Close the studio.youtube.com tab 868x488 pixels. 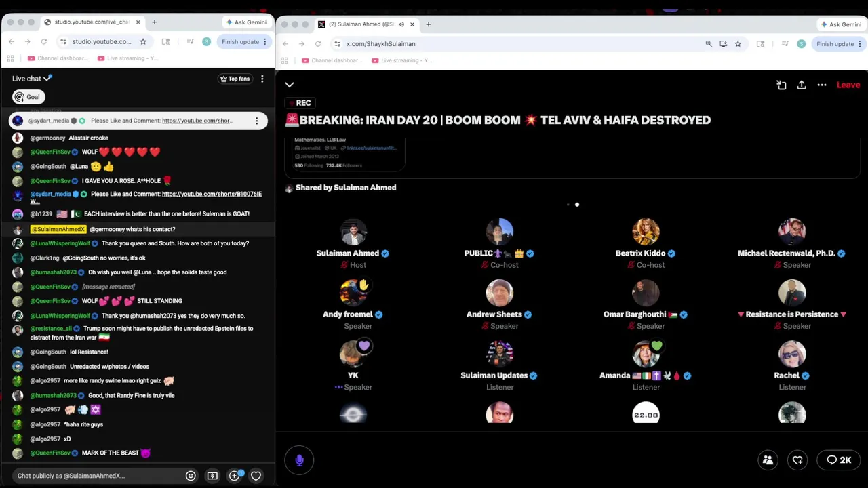[138, 22]
